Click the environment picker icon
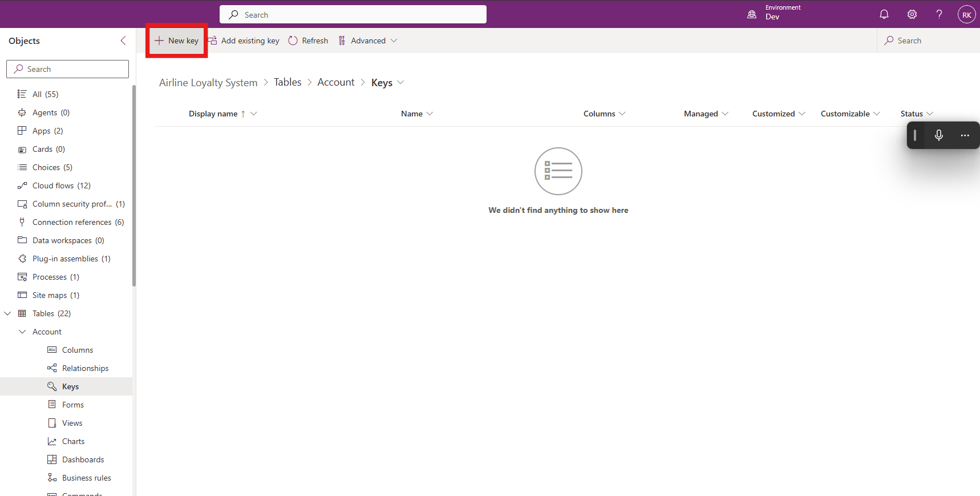Image resolution: width=980 pixels, height=496 pixels. point(752,14)
